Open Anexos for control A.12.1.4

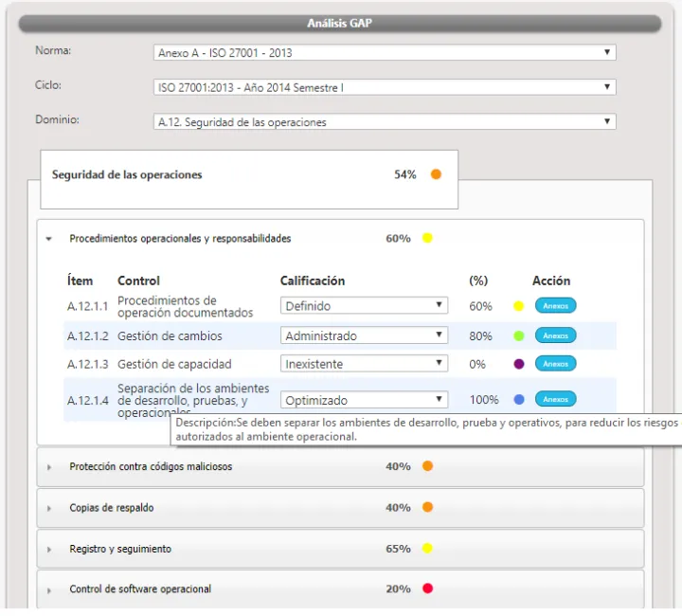pyautogui.click(x=555, y=400)
